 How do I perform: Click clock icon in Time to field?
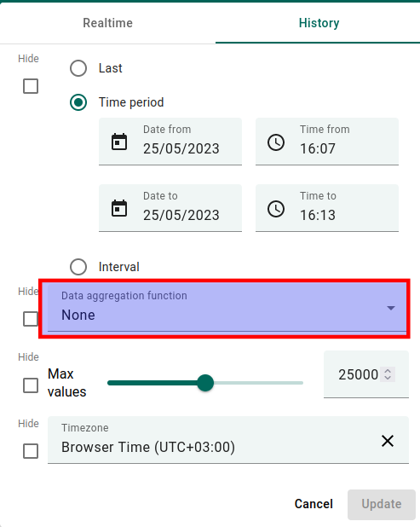(x=276, y=209)
